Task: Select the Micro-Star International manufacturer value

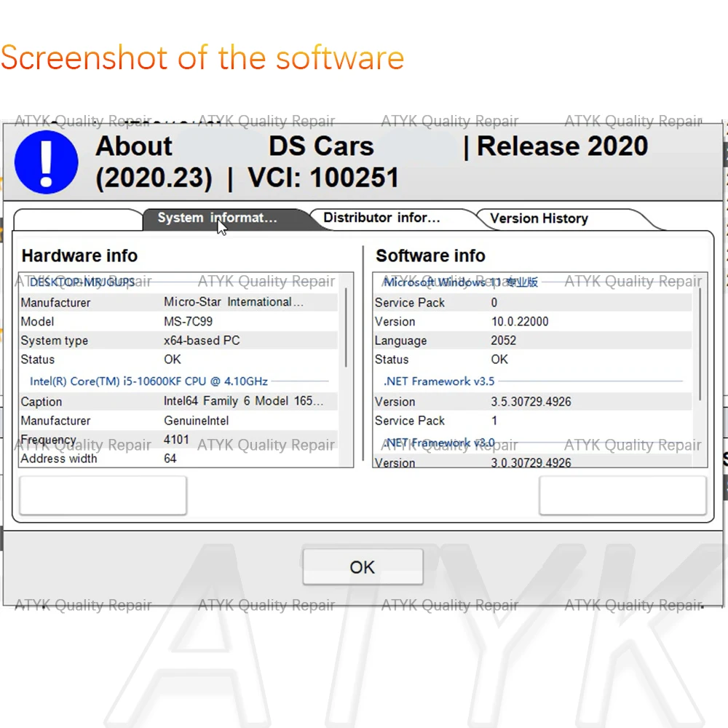Action: 234,302
